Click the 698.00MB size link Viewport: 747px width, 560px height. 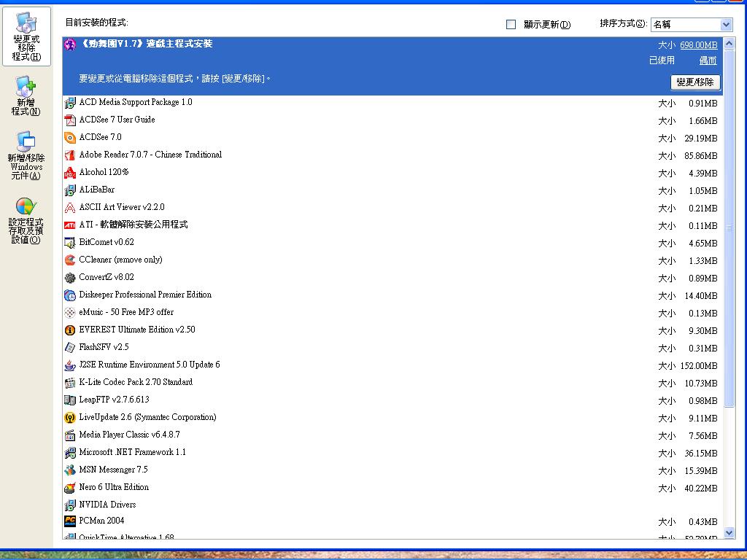click(x=698, y=45)
